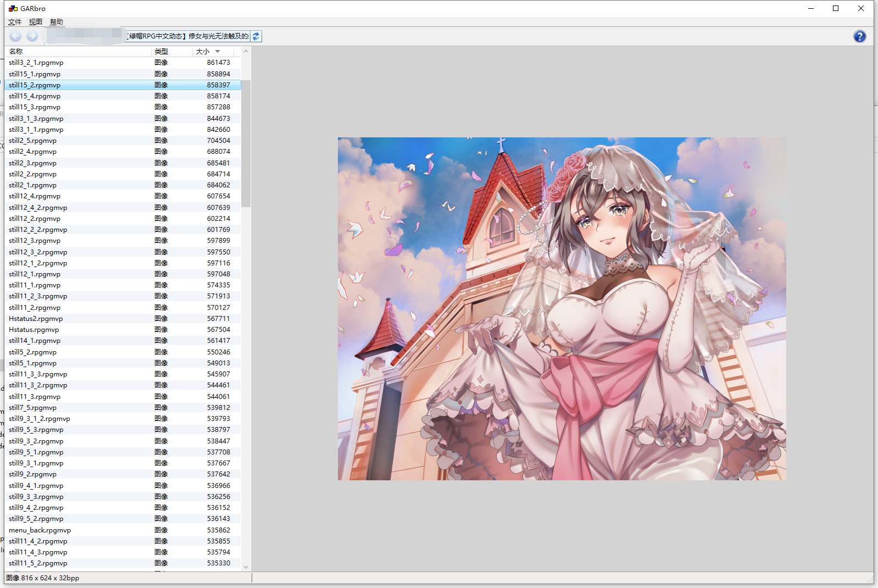
Task: Select the highlighted file still15_2.rpgmvp
Action: click(123, 85)
